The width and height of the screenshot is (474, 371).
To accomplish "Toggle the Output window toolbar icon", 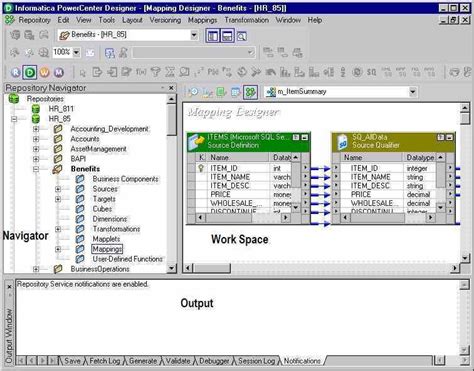I will pos(227,36).
